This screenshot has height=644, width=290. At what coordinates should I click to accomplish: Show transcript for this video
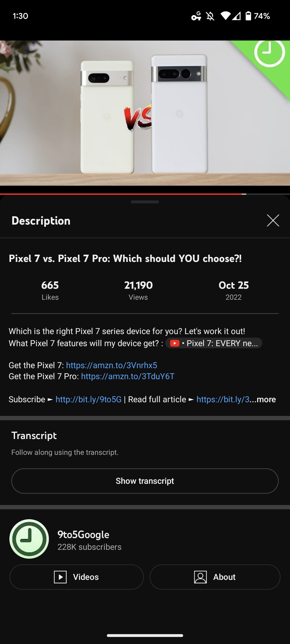coord(145,481)
